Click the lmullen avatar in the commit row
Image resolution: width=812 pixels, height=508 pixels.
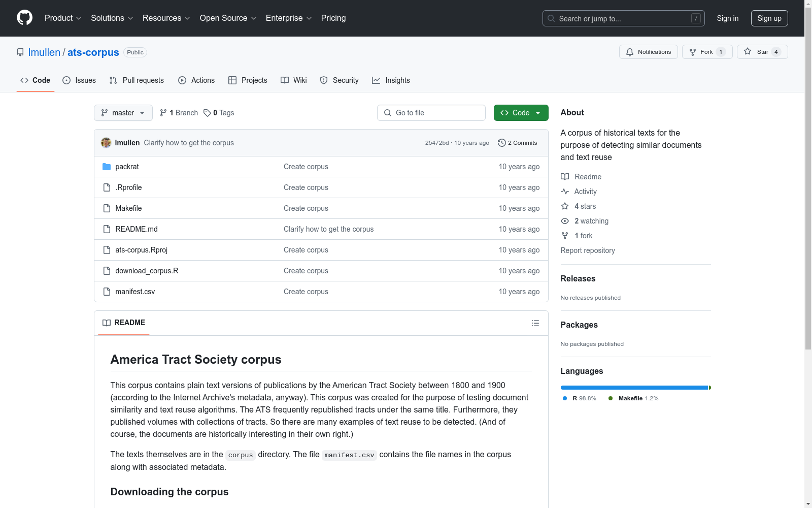pyautogui.click(x=106, y=143)
